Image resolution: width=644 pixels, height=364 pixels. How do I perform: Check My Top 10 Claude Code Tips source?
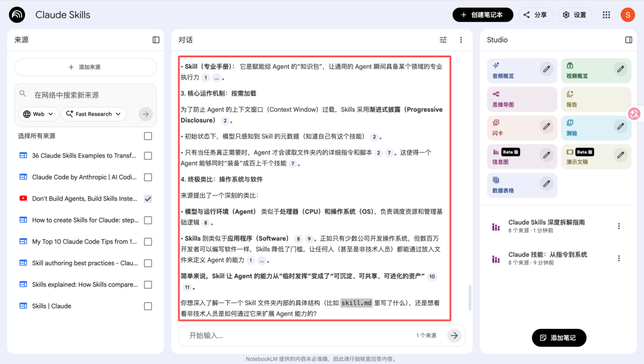click(148, 242)
